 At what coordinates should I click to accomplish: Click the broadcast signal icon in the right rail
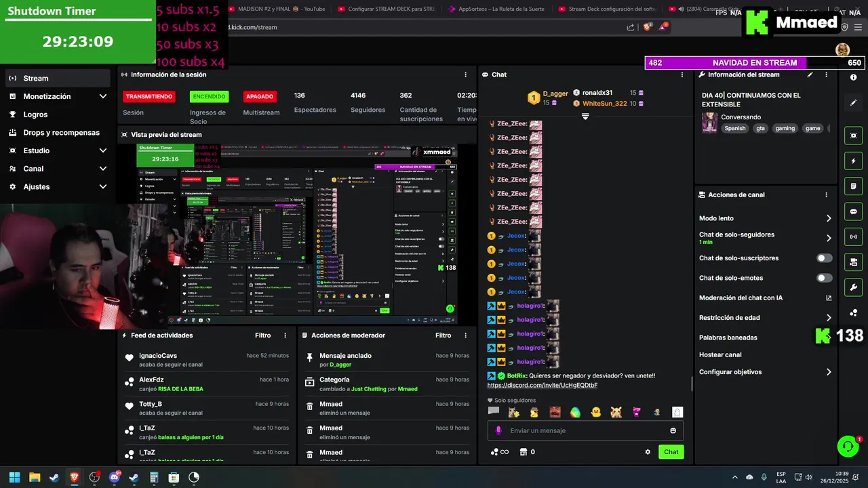click(x=853, y=237)
